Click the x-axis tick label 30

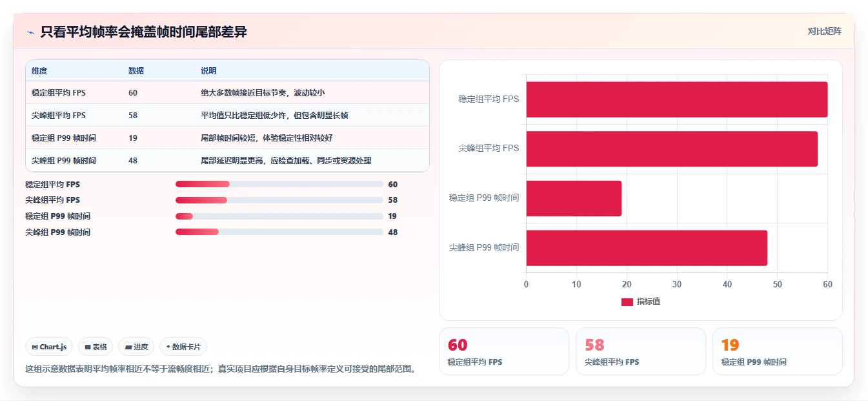[x=677, y=284]
